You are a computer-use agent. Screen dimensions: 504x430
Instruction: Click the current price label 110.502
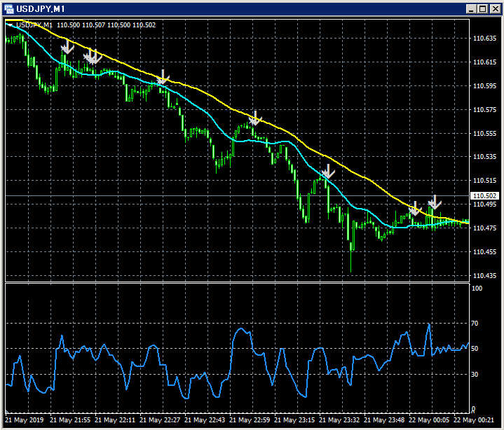tap(484, 195)
